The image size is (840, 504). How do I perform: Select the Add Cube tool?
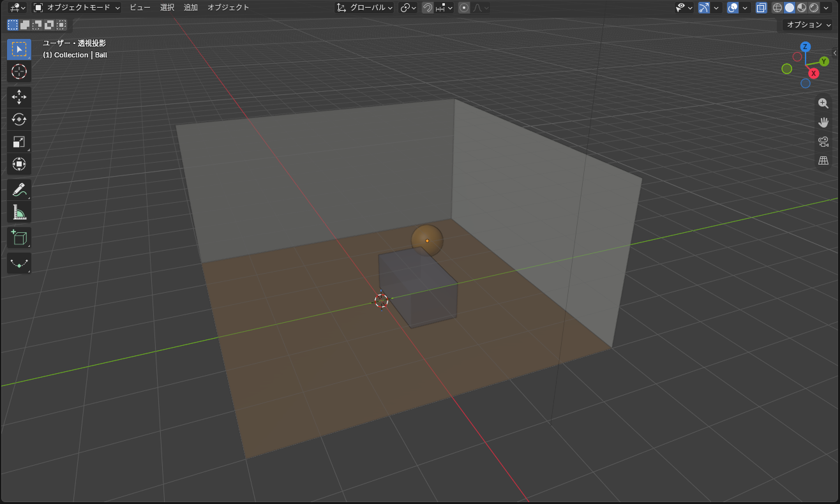[19, 238]
